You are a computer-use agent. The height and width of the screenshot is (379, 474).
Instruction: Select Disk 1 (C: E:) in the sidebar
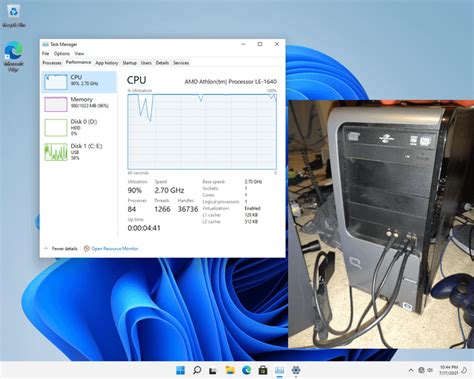point(79,152)
